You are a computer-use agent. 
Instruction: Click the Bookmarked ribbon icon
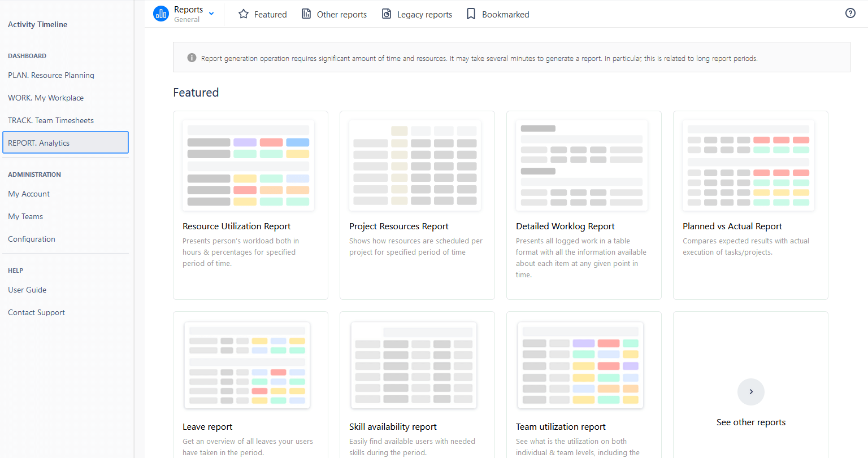click(x=471, y=14)
